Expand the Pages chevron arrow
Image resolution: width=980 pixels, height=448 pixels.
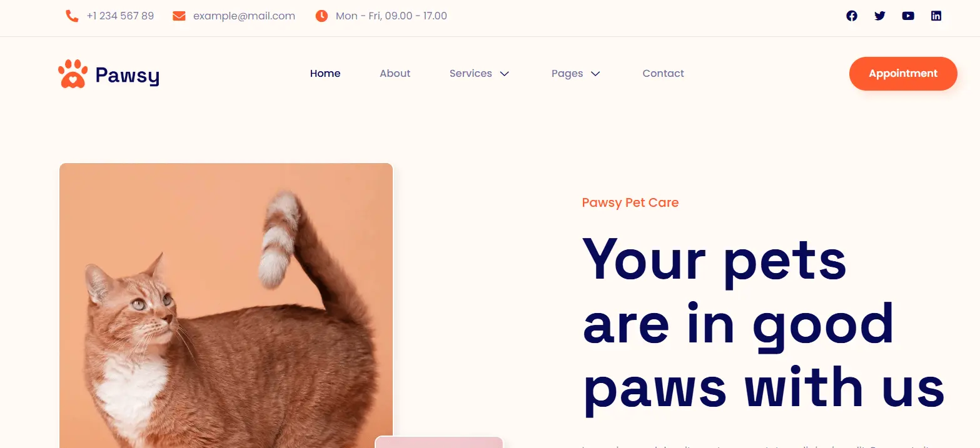(x=595, y=74)
